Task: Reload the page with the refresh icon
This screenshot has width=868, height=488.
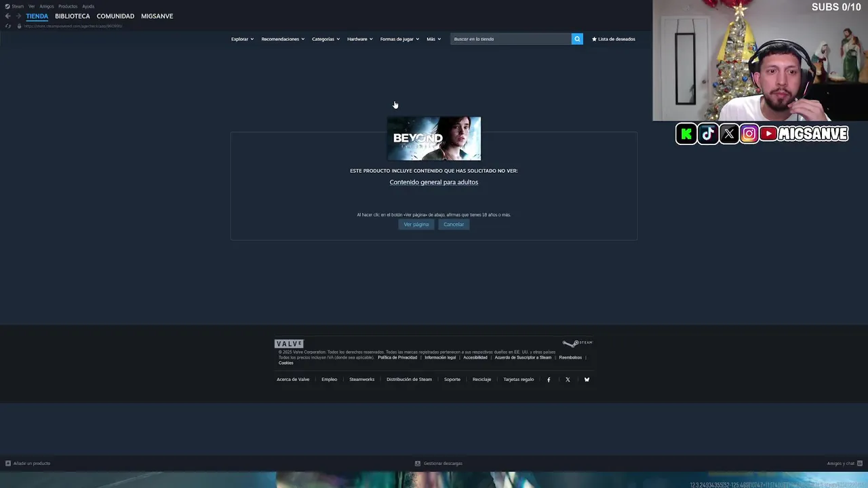Action: click(x=7, y=26)
